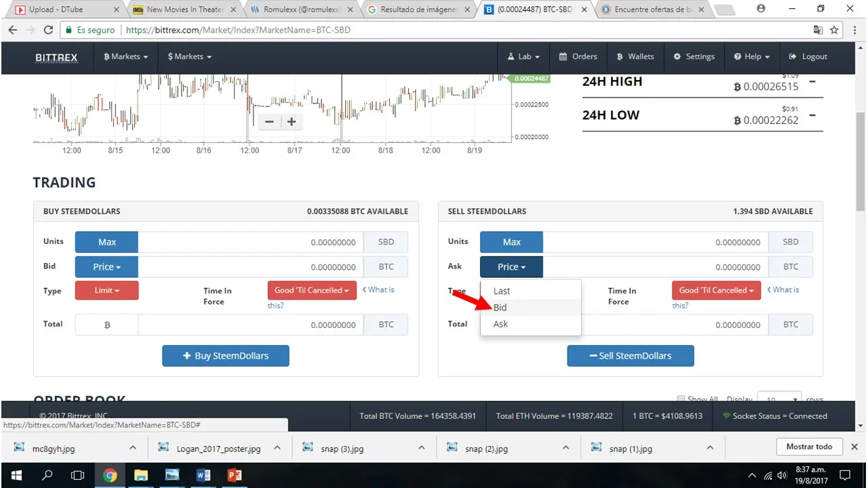Switch to the Romulexx tab
The width and height of the screenshot is (868, 488).
302,9
